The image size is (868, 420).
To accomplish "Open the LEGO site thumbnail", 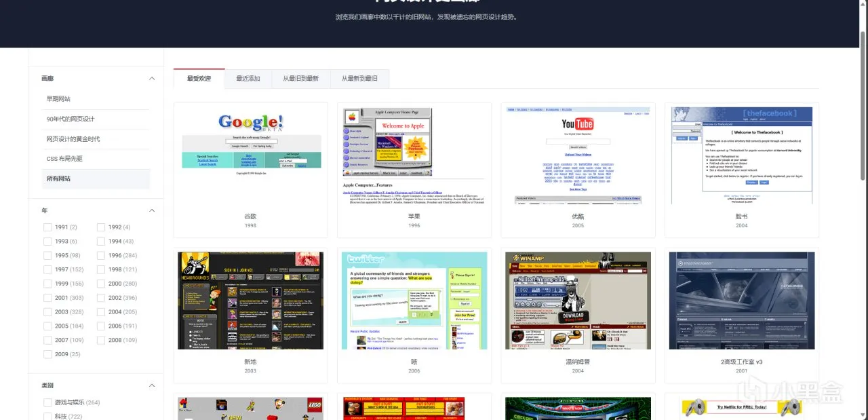I will point(251,408).
